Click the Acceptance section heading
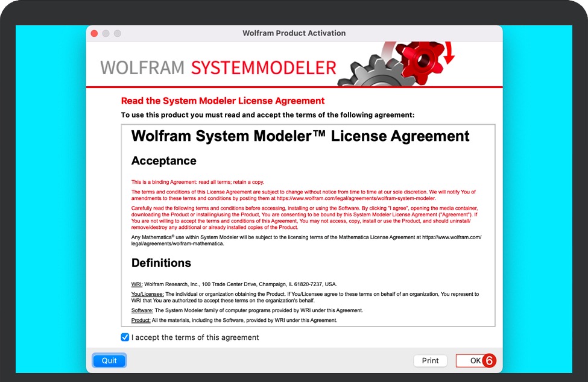The height and width of the screenshot is (382, 588). [x=164, y=161]
